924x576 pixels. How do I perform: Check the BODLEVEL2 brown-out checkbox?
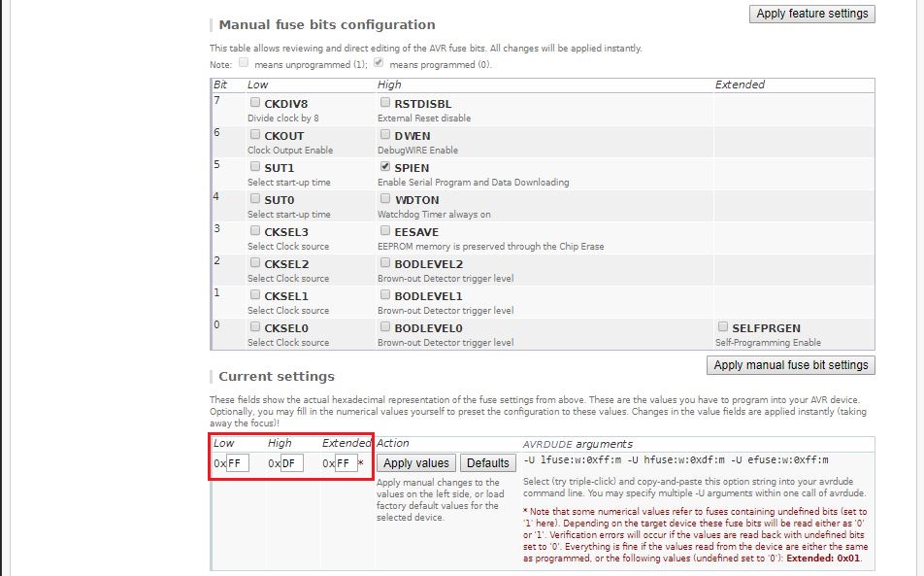385,263
